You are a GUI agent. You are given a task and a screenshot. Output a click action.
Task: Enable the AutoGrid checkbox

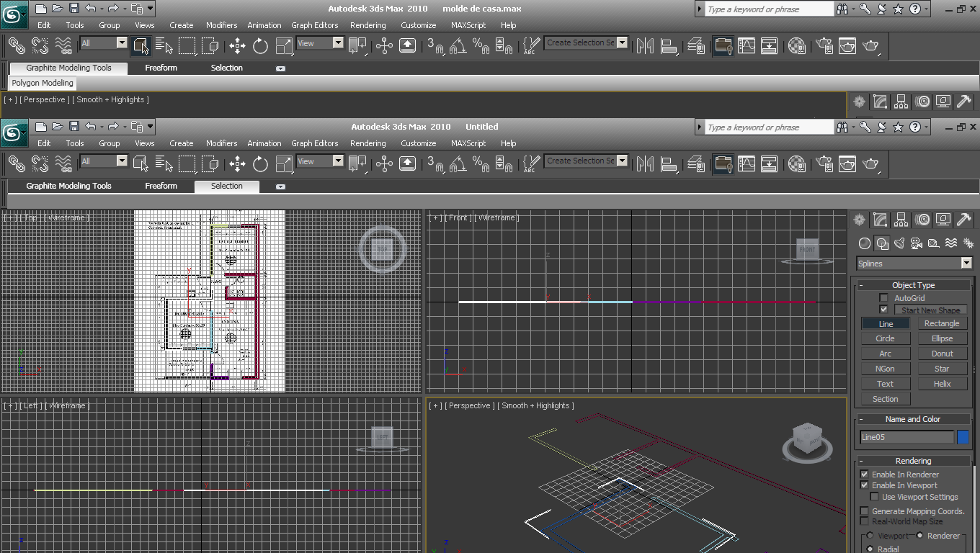coord(883,298)
